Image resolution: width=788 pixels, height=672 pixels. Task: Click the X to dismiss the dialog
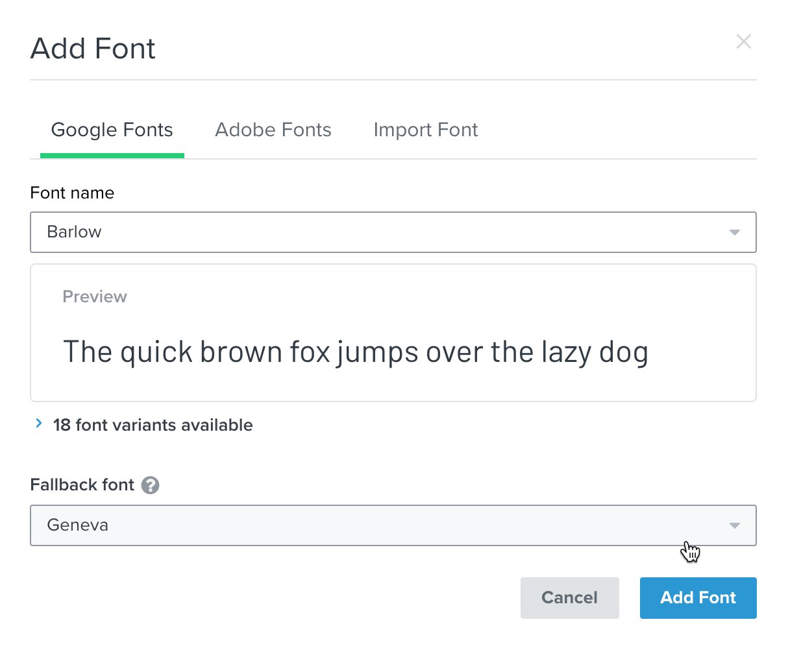(744, 41)
